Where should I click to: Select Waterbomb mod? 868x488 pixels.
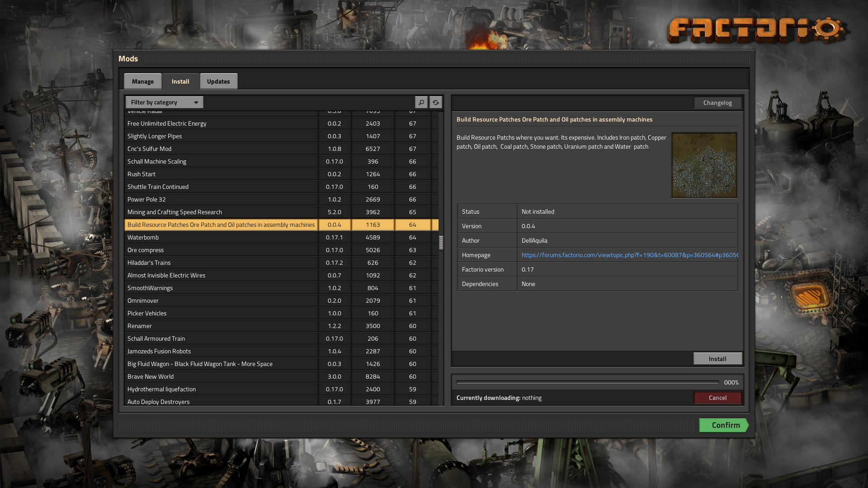click(x=281, y=237)
